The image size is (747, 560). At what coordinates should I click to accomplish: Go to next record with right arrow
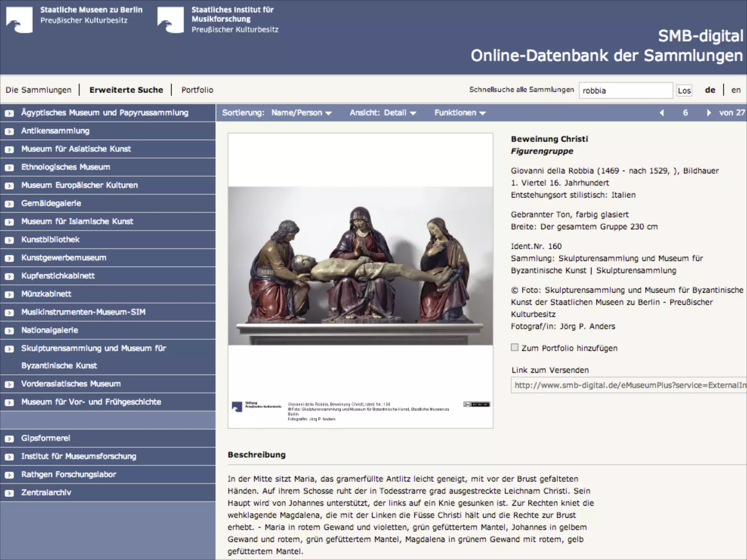tap(708, 113)
